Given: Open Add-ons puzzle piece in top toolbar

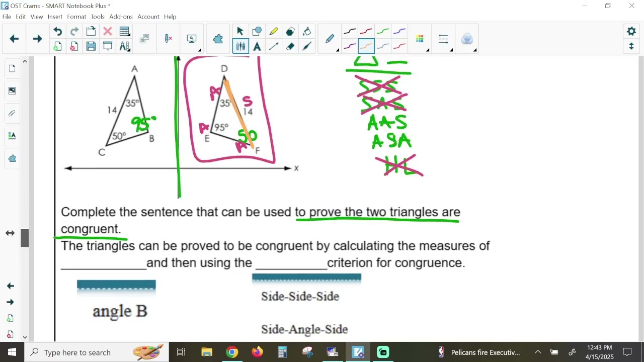Looking at the screenshot, I should tap(218, 39).
